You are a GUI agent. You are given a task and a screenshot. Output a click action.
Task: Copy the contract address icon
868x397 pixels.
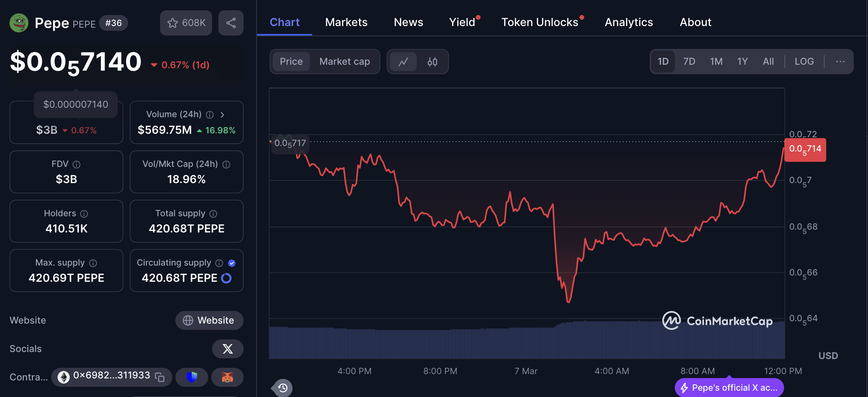point(160,377)
